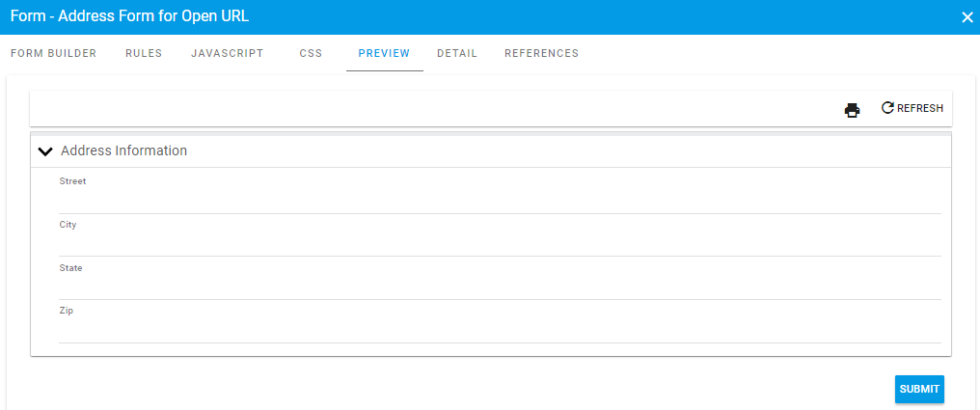Click the Address Information section heading text
The height and width of the screenshot is (410, 980).
pos(123,151)
